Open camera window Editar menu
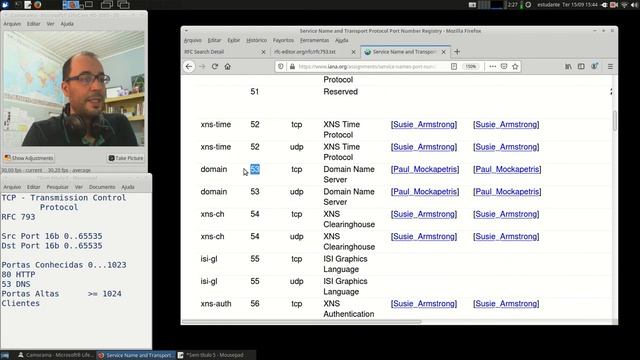This screenshot has width=640, height=360. [x=33, y=24]
